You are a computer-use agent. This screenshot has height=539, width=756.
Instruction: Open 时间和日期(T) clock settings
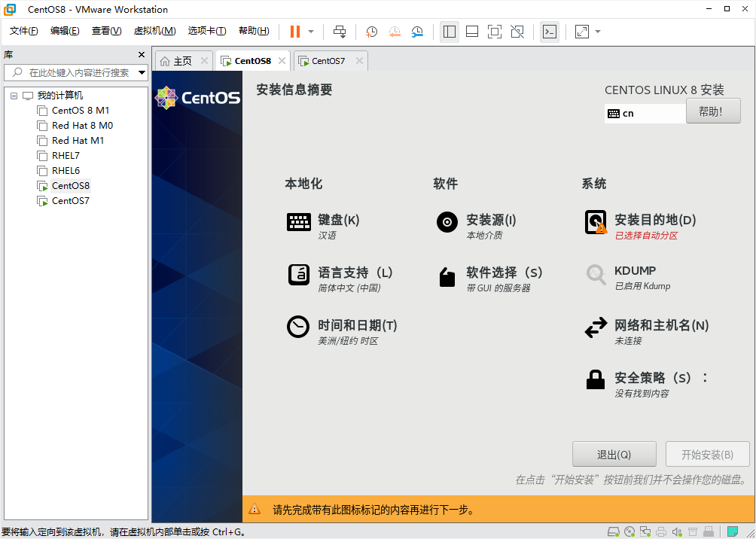342,332
